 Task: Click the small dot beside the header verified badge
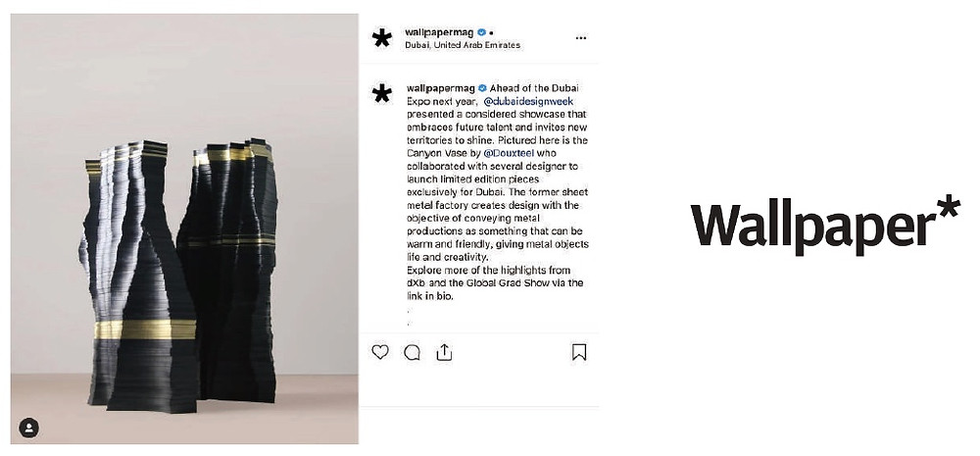tap(491, 33)
